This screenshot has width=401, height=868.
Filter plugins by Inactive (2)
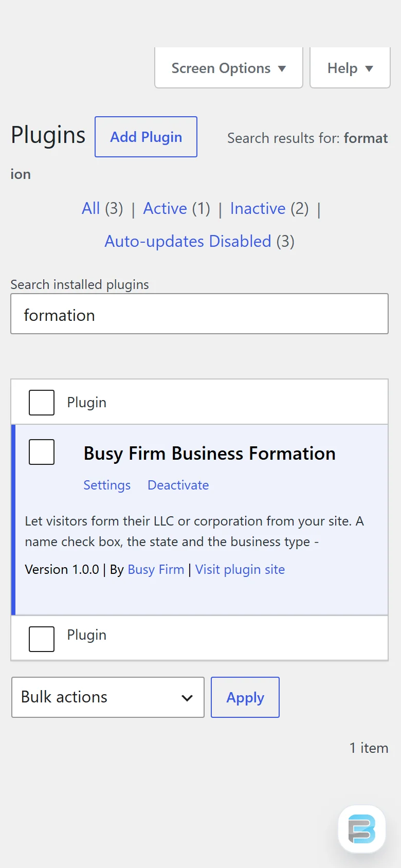tap(269, 208)
